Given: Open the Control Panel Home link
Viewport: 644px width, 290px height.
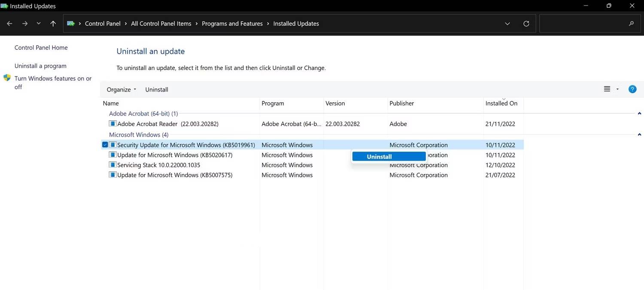Looking at the screenshot, I should (x=41, y=48).
